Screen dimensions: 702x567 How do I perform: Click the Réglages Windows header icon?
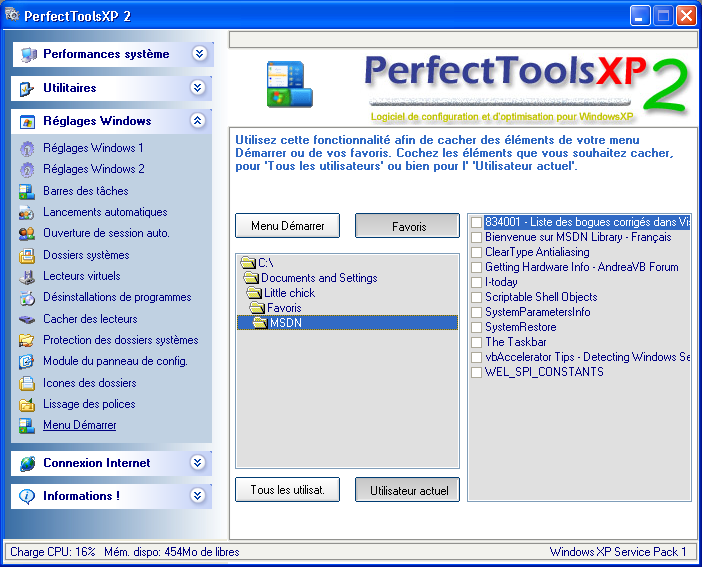point(27,122)
